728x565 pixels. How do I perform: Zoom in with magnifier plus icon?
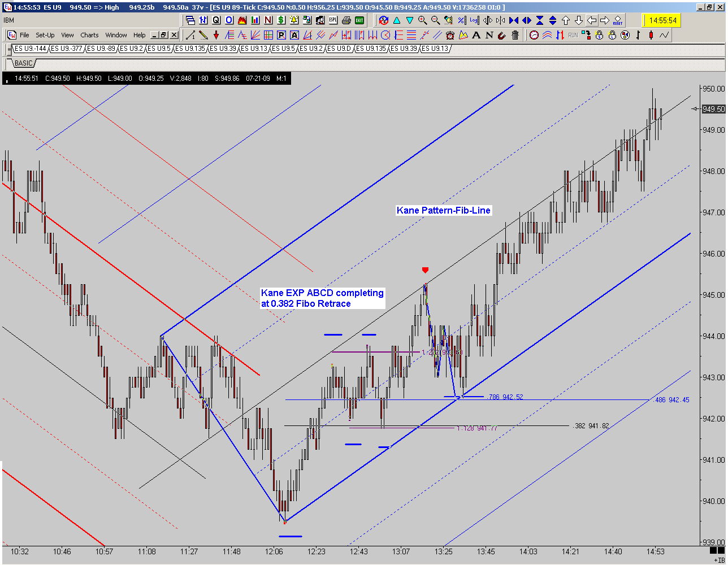tap(423, 20)
